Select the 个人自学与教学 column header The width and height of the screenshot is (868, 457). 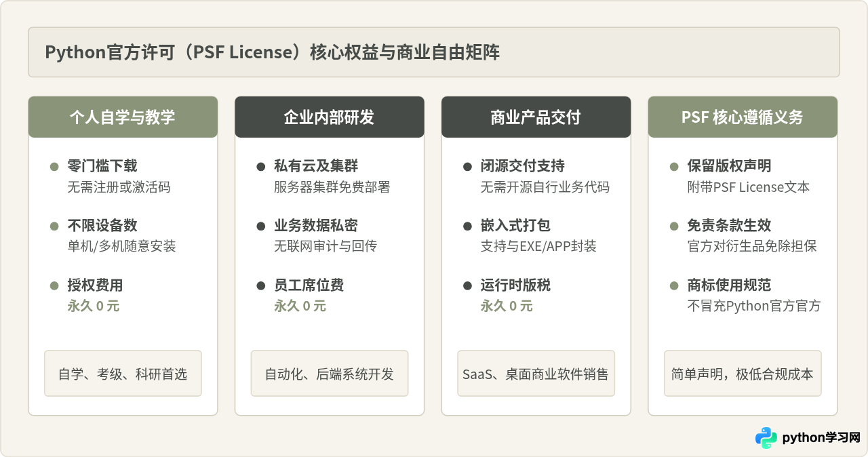point(123,117)
